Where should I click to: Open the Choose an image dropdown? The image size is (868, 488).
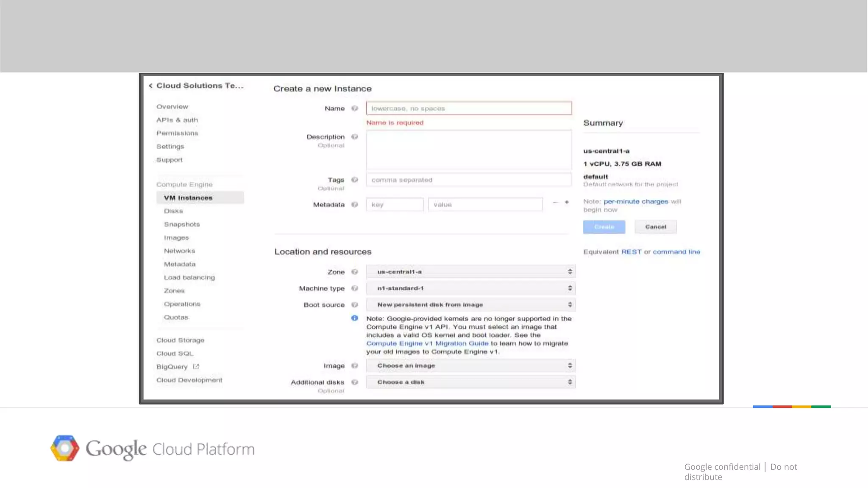(x=471, y=366)
